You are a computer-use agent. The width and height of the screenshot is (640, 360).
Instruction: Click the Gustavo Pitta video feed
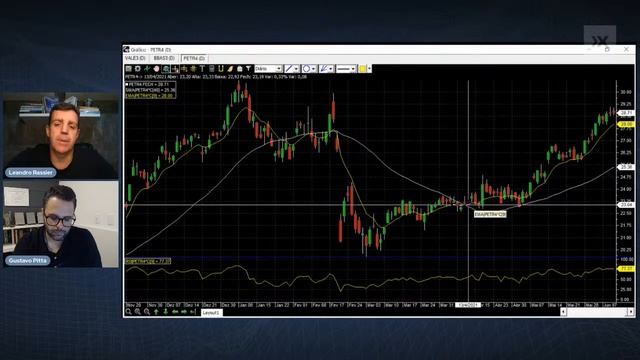(x=61, y=224)
